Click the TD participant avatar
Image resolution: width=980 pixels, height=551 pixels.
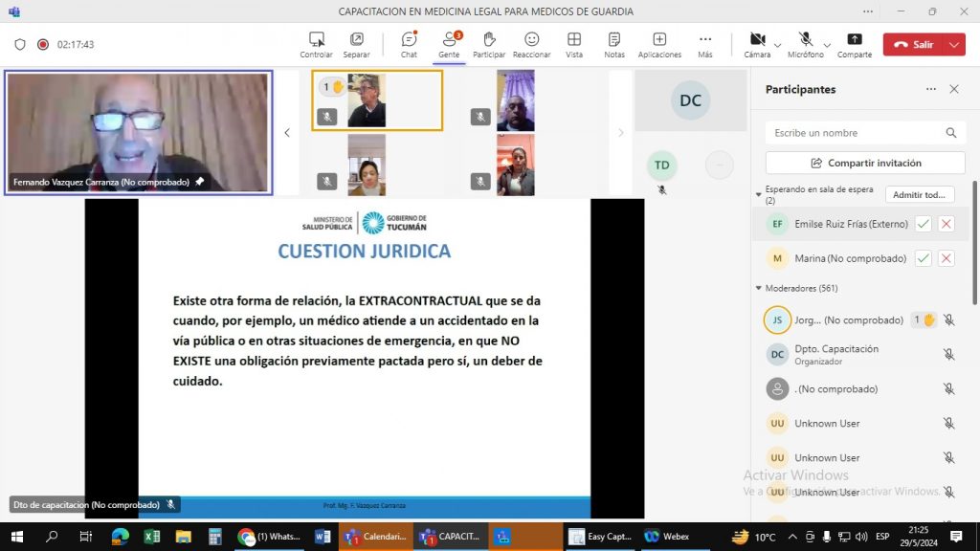(x=662, y=165)
